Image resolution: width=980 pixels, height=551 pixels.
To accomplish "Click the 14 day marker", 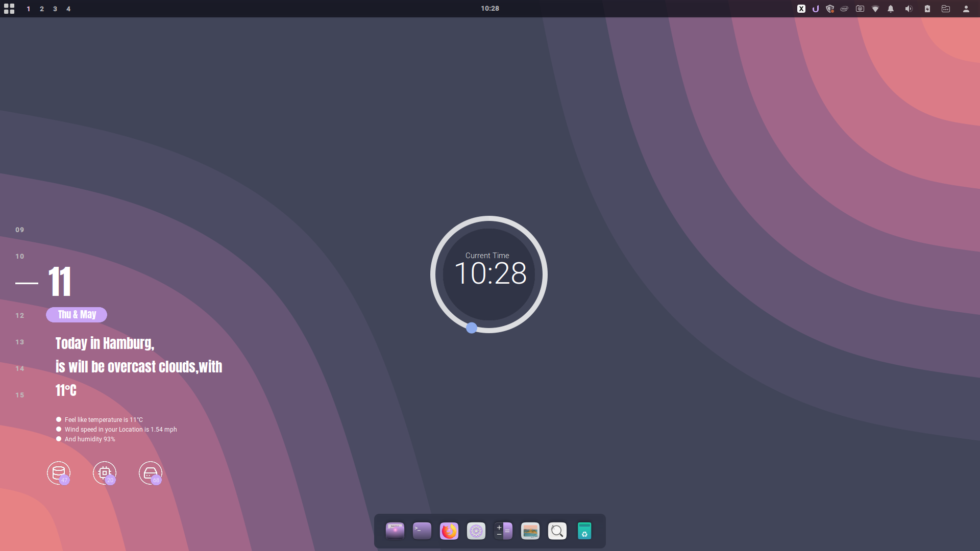I will [x=20, y=368].
